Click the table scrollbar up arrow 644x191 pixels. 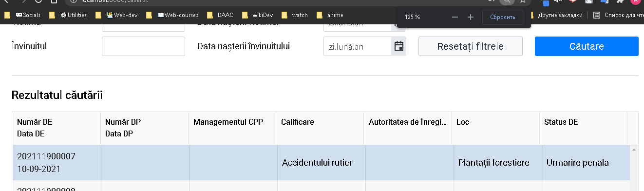click(634, 150)
